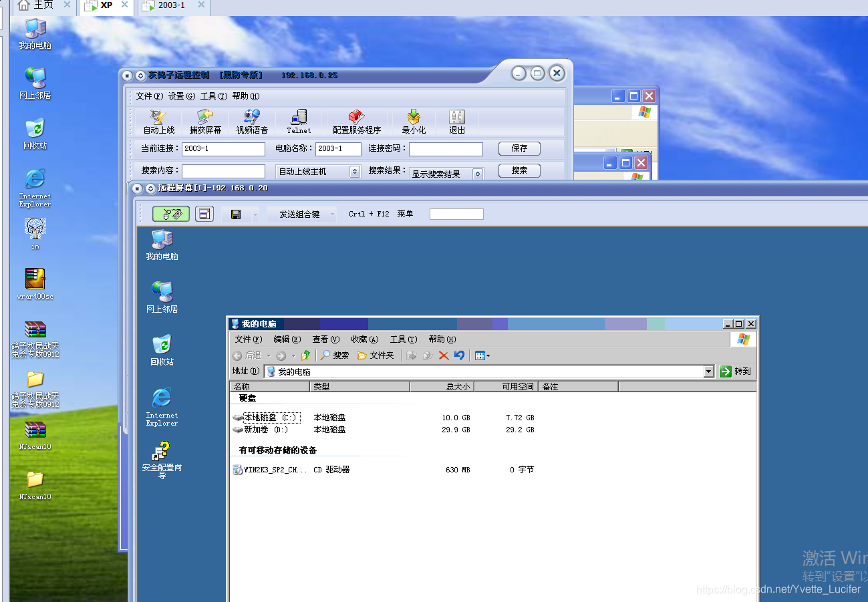This screenshot has height=602, width=868.
Task: Click Internet Explorer icon on remote desktop
Action: 162,406
